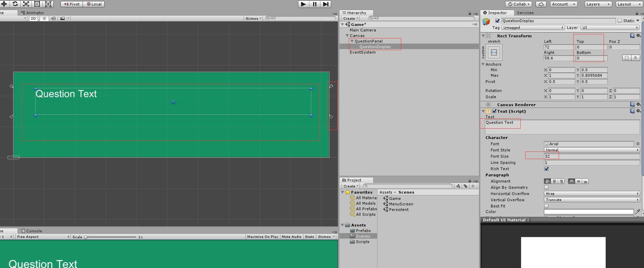The height and width of the screenshot is (268, 644).
Task: Toggle the Local handle rotation button
Action: click(x=94, y=4)
